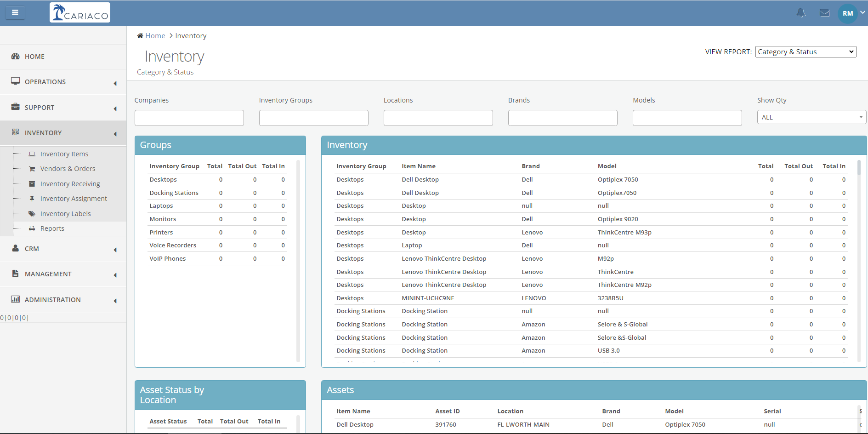Click the Inventory Labels tag icon

click(x=32, y=214)
